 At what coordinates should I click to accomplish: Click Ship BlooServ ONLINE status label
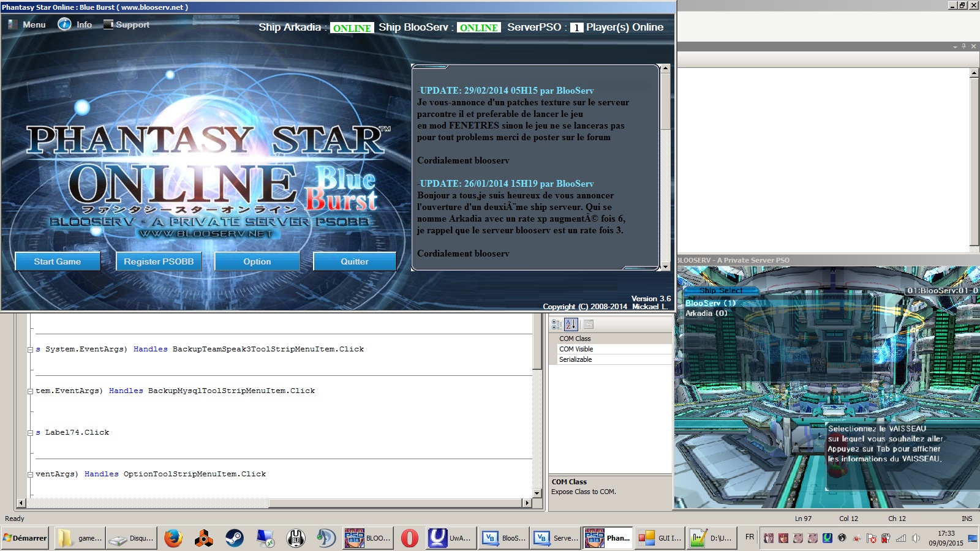479,28
